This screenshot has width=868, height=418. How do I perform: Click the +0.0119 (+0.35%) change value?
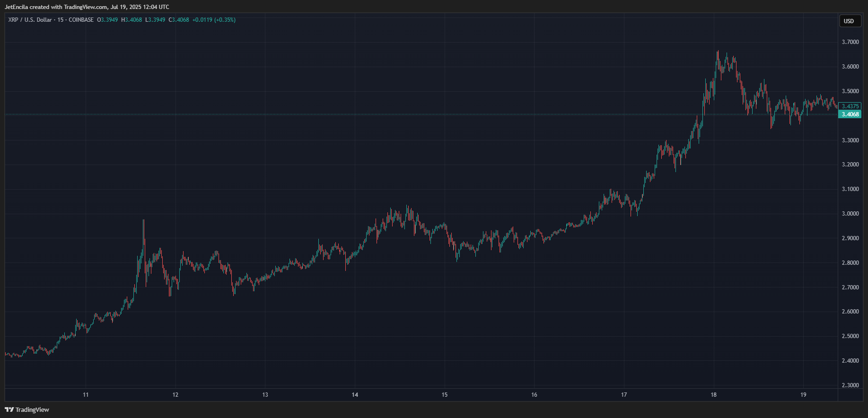tap(214, 20)
